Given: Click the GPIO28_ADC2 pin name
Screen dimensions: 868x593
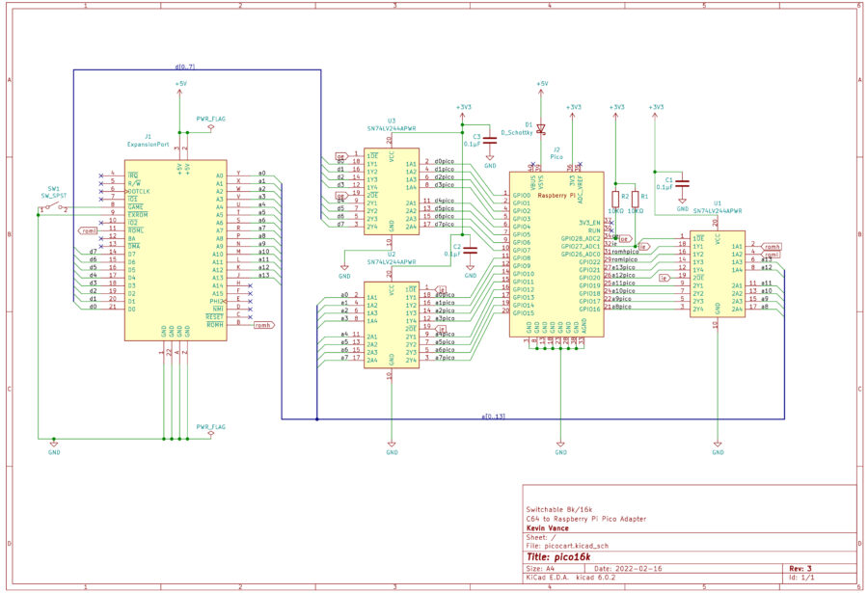Looking at the screenshot, I should point(581,238).
